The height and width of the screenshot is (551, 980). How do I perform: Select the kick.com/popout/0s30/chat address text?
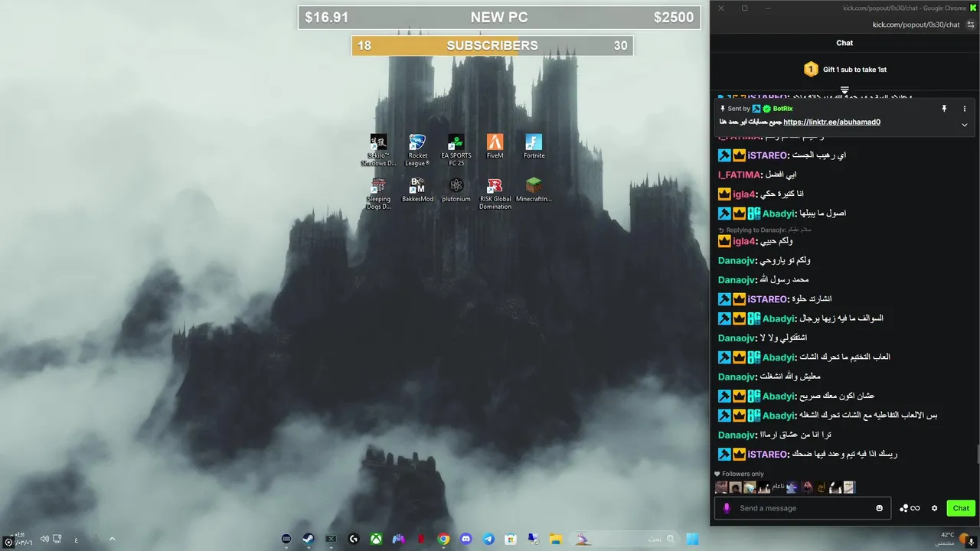(x=916, y=24)
